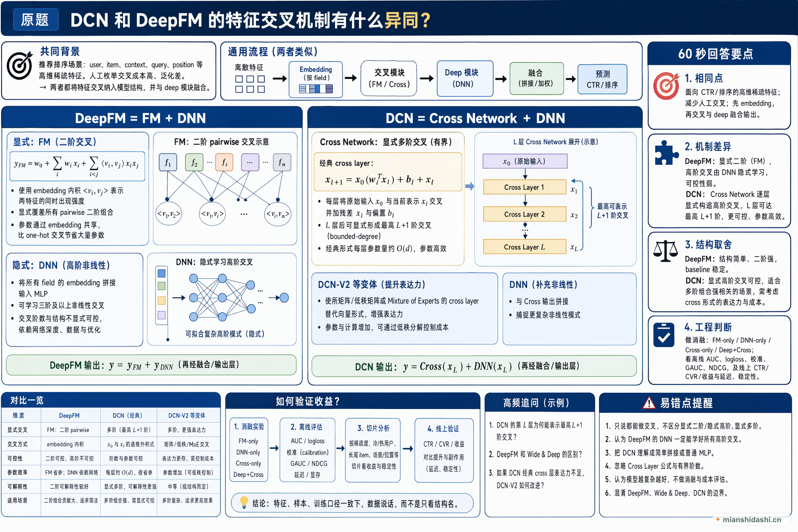
Task: Click the 显式交叉 row label
Action: (17, 430)
